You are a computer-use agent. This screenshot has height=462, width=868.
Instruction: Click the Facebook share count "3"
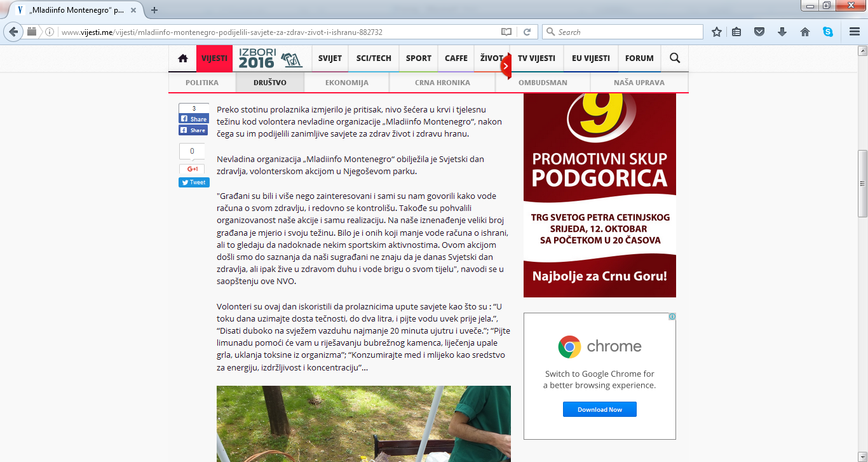point(194,108)
